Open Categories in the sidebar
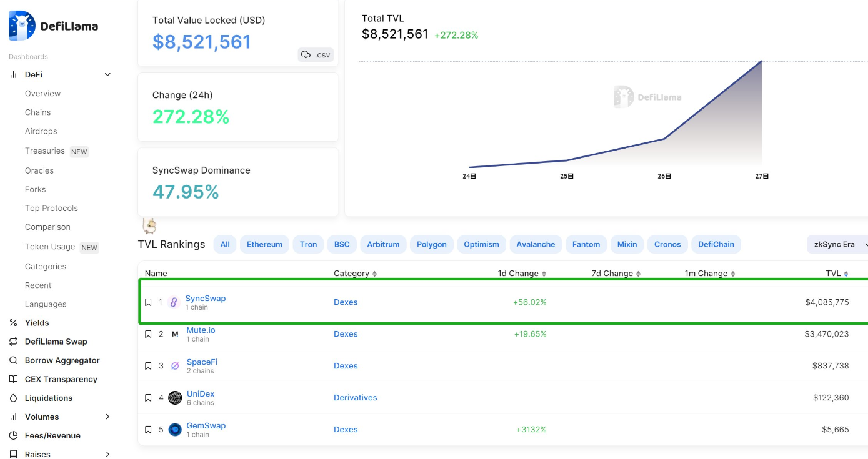The width and height of the screenshot is (868, 459). click(46, 266)
